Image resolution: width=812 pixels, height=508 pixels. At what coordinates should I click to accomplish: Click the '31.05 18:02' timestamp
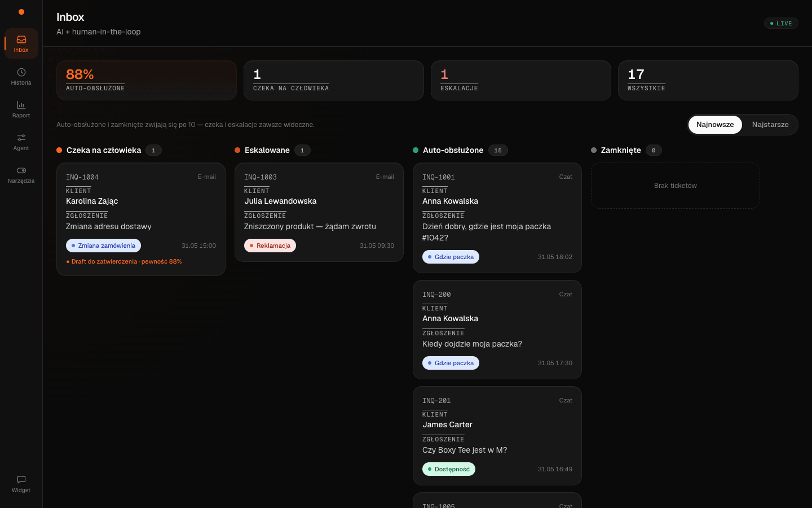tap(555, 257)
